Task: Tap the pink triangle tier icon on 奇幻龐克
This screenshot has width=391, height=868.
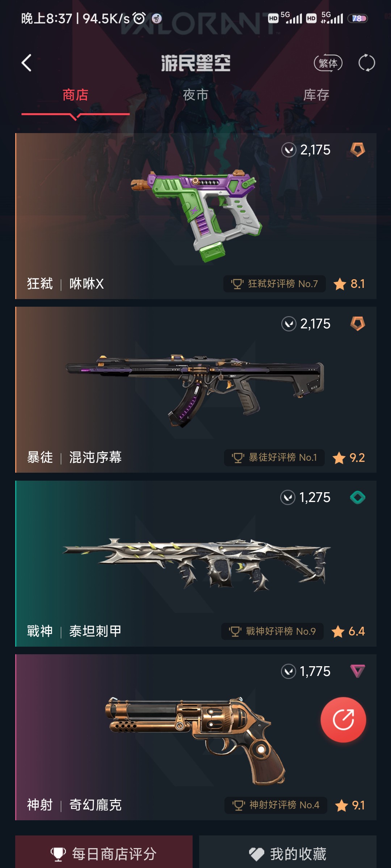Action: click(358, 671)
